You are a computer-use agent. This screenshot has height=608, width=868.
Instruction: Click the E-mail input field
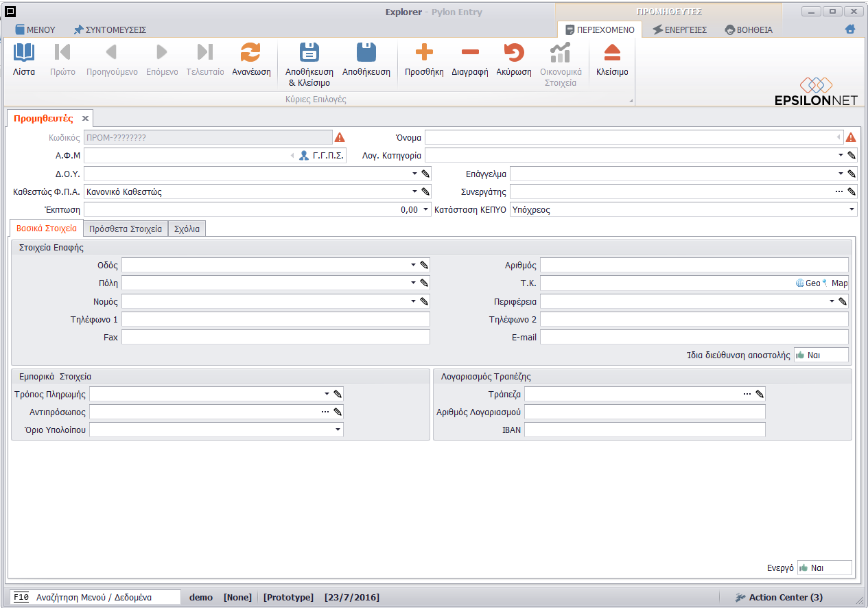pos(694,336)
